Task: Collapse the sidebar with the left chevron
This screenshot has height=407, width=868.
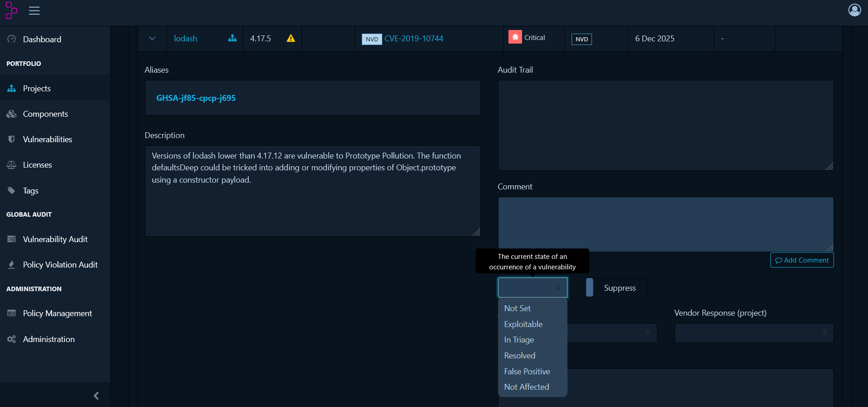Action: (x=96, y=396)
